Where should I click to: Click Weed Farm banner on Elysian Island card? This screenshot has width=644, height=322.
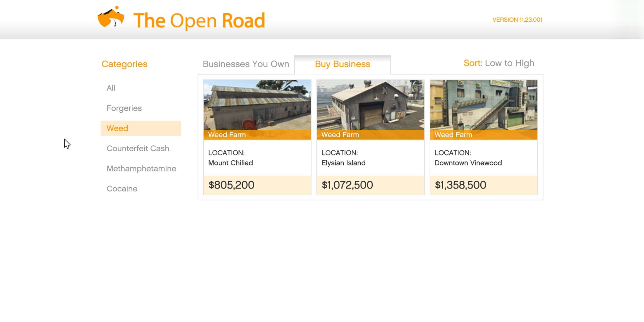370,135
